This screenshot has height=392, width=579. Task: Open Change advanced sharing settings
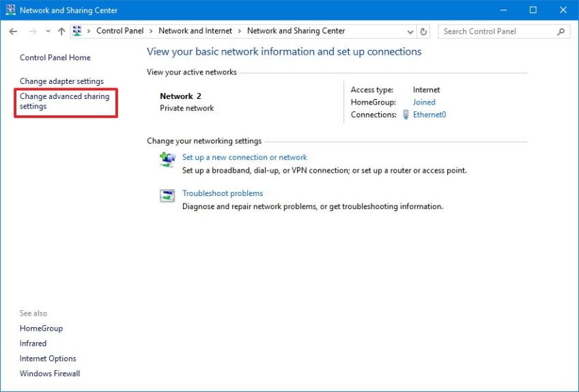(x=64, y=101)
